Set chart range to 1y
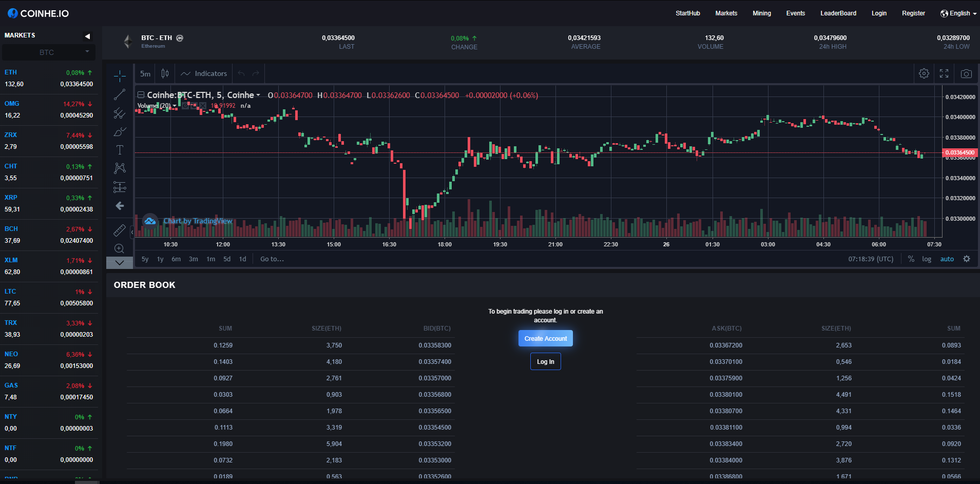Image resolution: width=980 pixels, height=484 pixels. (160, 259)
